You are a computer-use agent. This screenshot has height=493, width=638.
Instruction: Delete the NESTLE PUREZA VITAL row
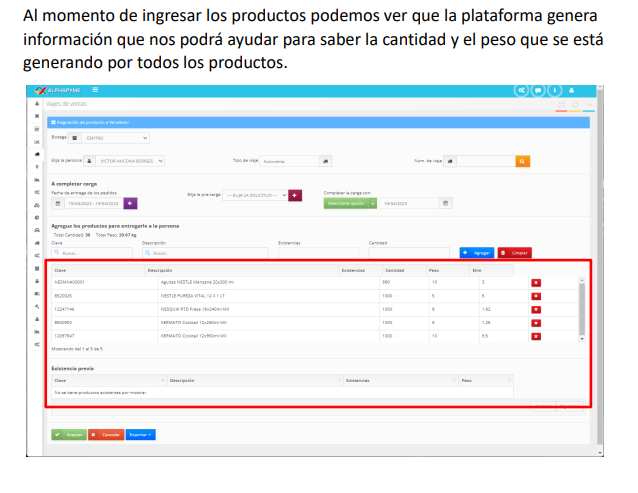coord(536,296)
